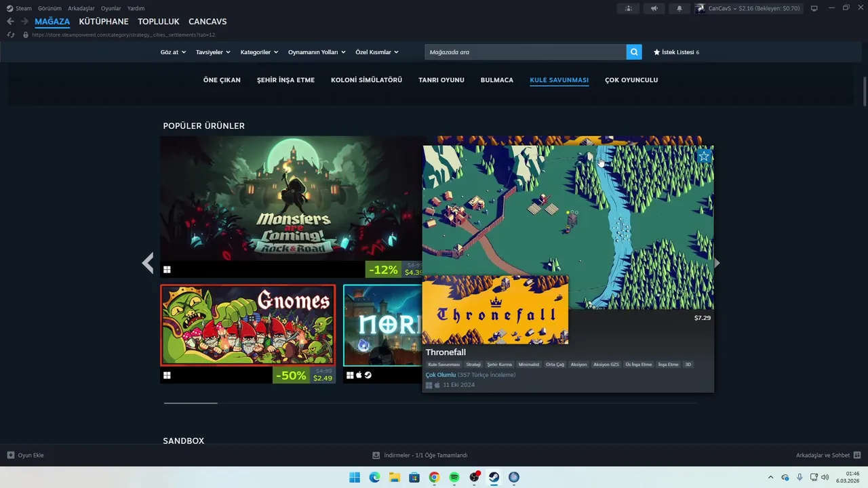Viewport: 868px width, 488px height.
Task: Show hidden icons tray chevron
Action: tap(770, 477)
